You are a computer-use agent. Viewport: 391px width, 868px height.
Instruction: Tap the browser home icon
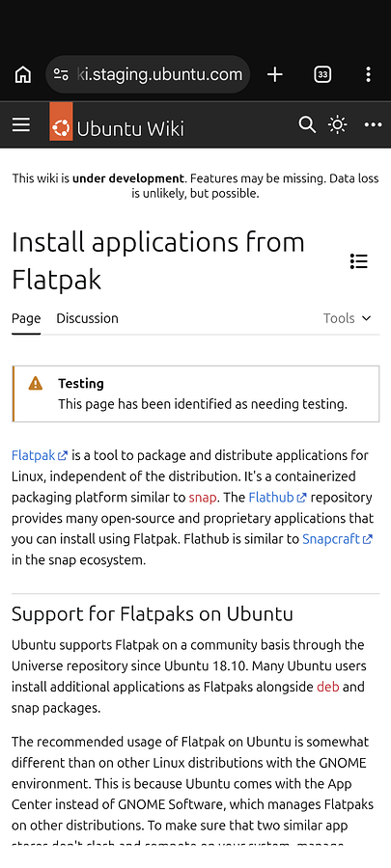[23, 74]
